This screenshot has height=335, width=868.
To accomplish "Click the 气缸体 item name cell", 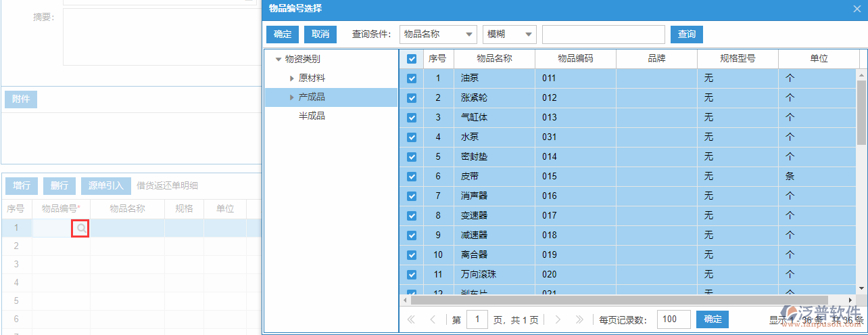I will pos(494,118).
